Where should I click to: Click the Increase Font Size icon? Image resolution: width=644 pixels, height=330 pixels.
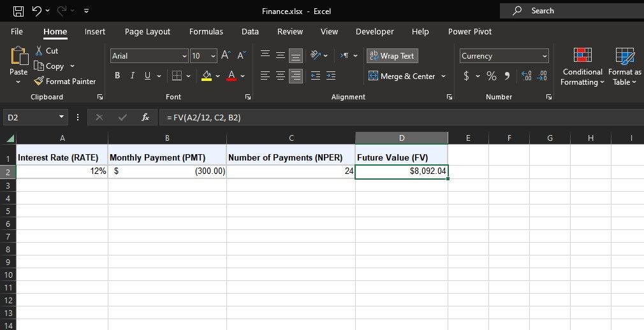tap(226, 56)
